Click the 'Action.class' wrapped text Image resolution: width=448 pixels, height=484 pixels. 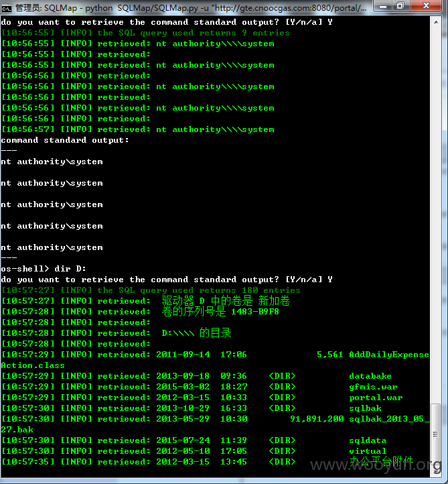[33, 365]
